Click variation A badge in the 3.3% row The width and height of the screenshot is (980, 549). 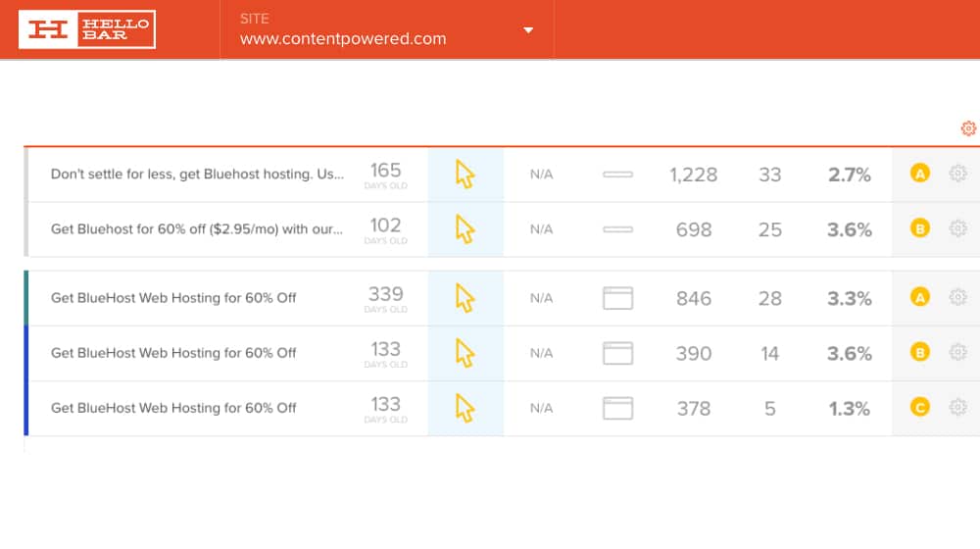point(920,297)
